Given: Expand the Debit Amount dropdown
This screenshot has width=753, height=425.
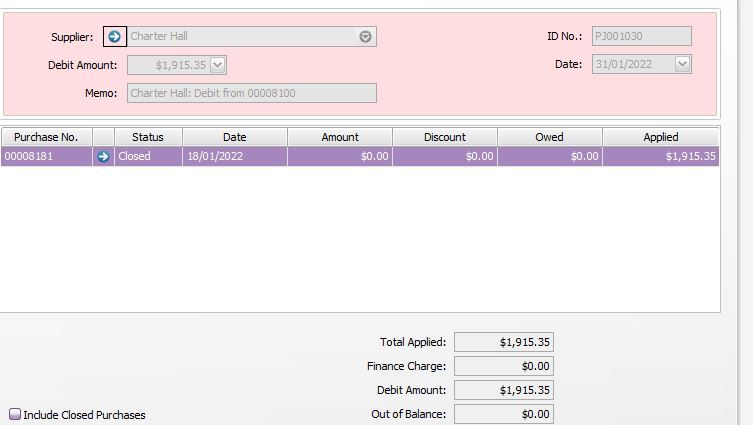Looking at the screenshot, I should point(218,65).
